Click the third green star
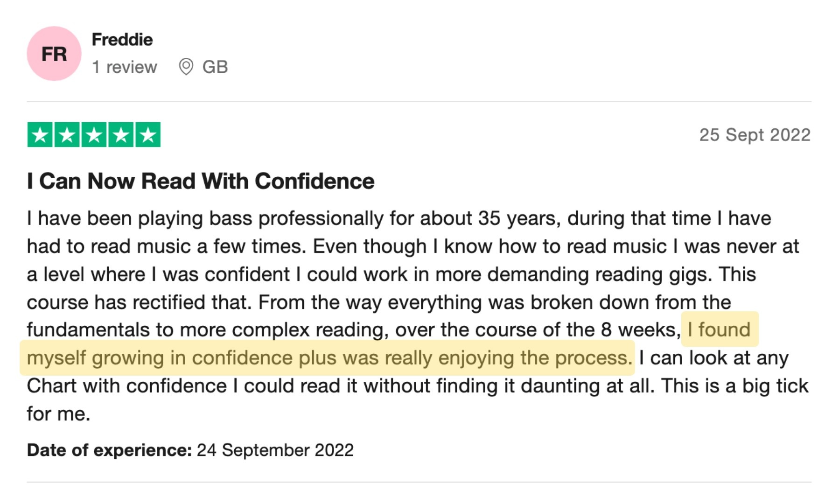This screenshot has height=504, width=832. [x=94, y=135]
